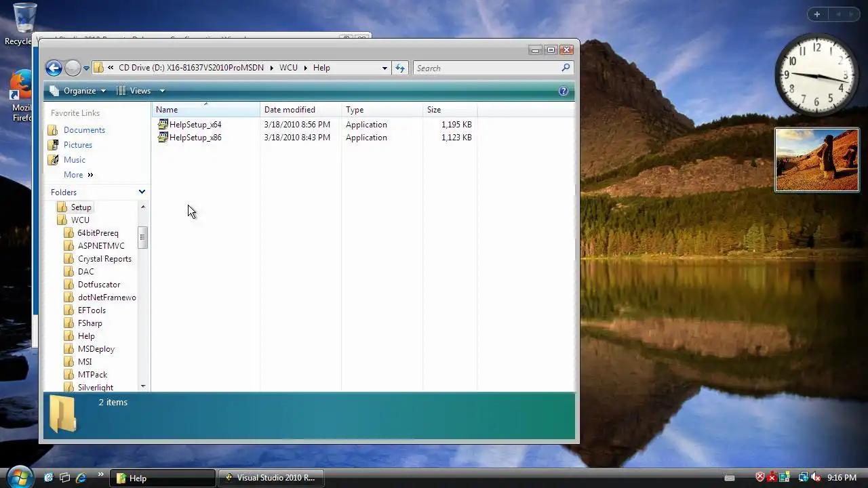Expand quick launch overflow chevron

click(101, 474)
